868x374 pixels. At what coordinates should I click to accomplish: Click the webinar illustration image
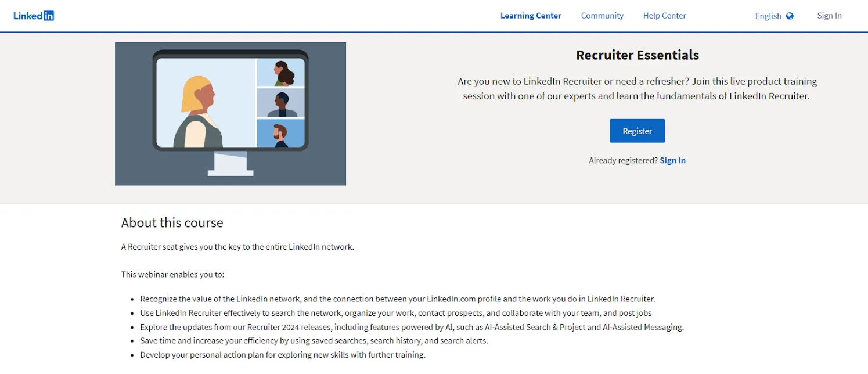[230, 114]
